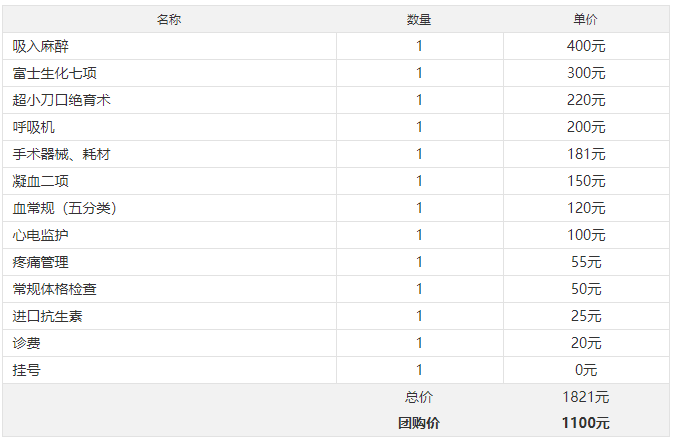Click the 挂号 item
This screenshot has height=440, width=674.
tap(26, 370)
